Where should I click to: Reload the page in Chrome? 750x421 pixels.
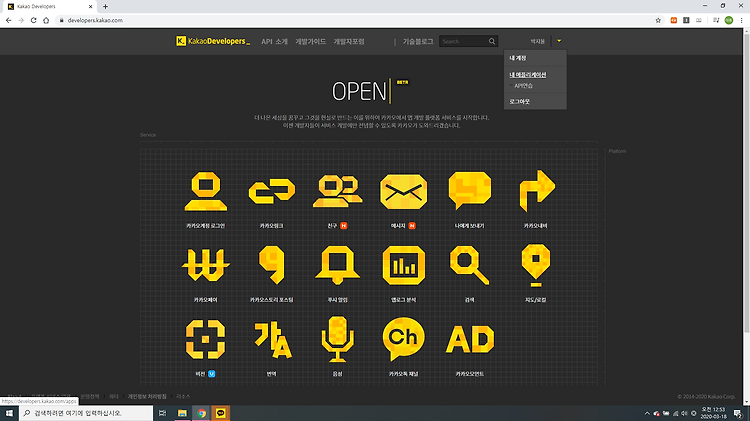33,20
